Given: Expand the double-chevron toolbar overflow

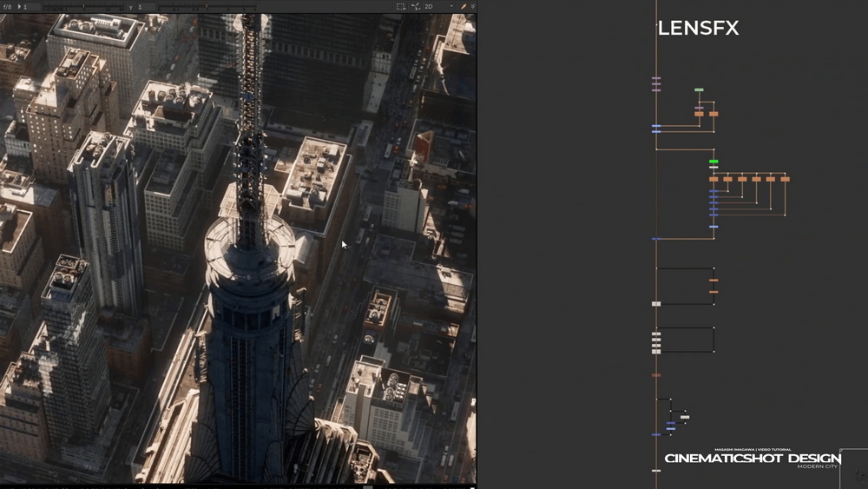Looking at the screenshot, I should 473,7.
